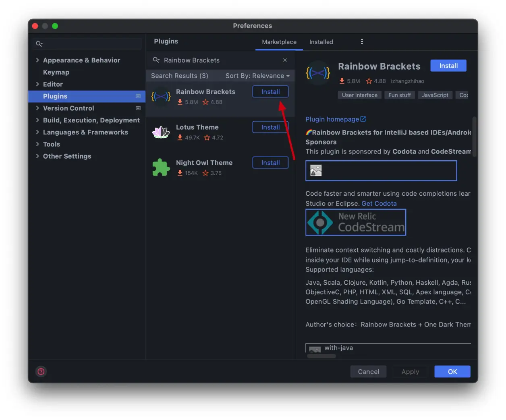Expand the Tools settings section
The image size is (506, 420).
37,144
